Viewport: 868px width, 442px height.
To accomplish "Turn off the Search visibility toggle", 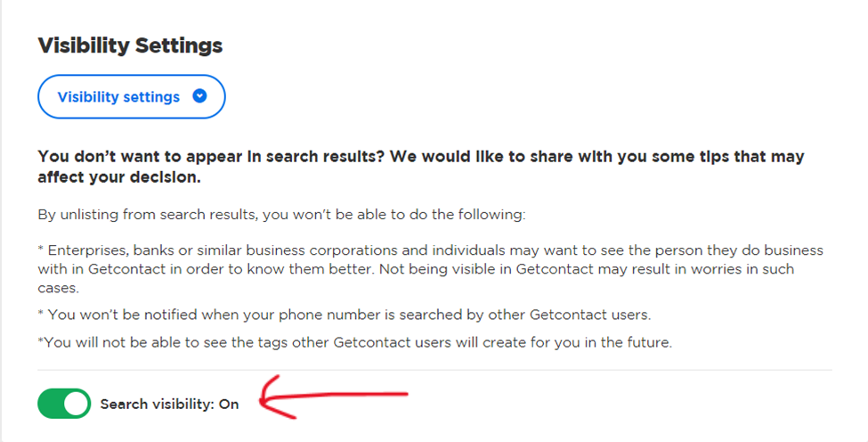I will point(64,404).
